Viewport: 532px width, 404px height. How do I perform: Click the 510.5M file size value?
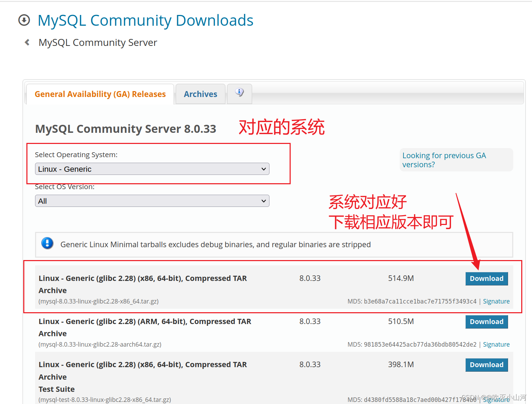click(x=401, y=321)
